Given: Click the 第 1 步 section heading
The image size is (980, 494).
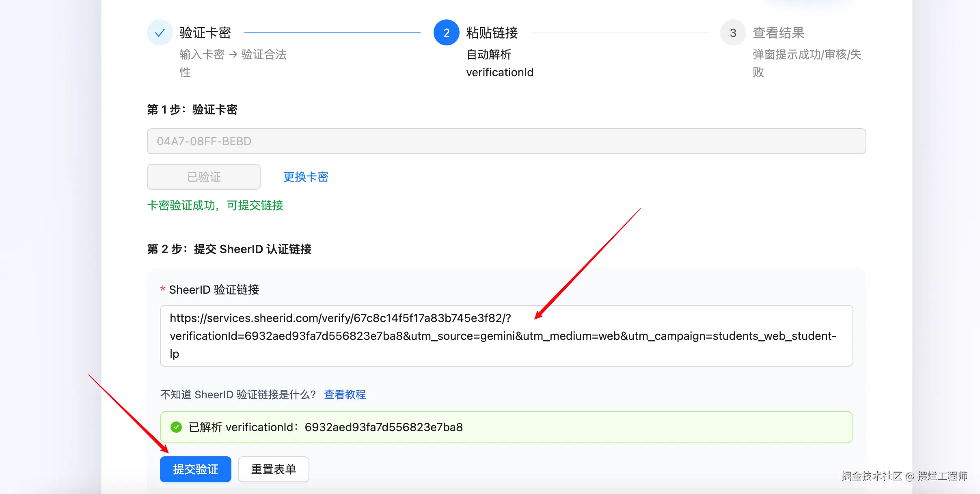Looking at the screenshot, I should pos(192,110).
